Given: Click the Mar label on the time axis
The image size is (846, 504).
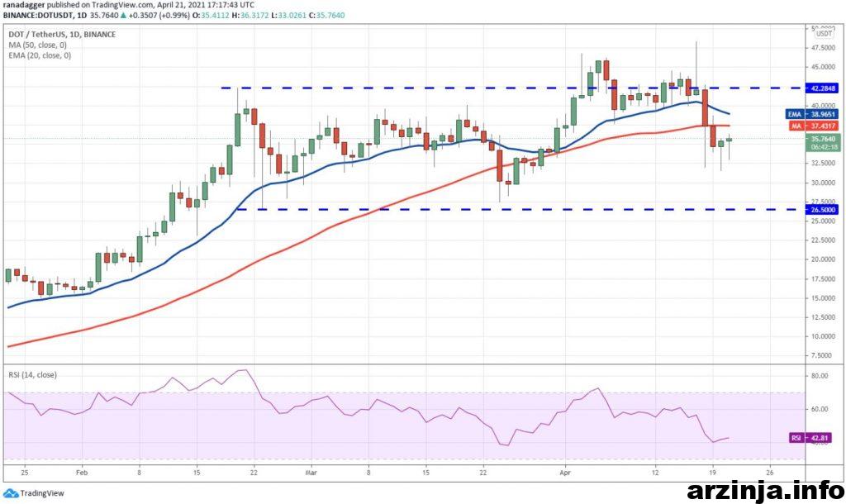Looking at the screenshot, I should pos(311,473).
